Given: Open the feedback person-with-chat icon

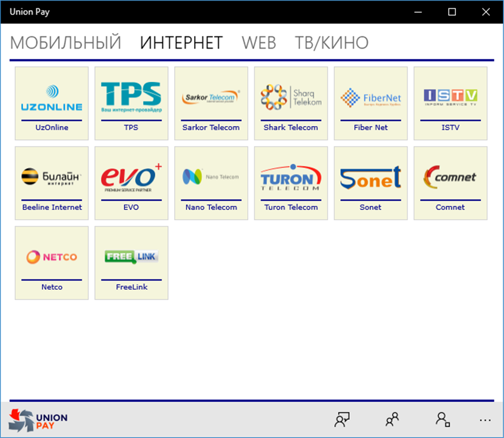Looking at the screenshot, I should (342, 420).
